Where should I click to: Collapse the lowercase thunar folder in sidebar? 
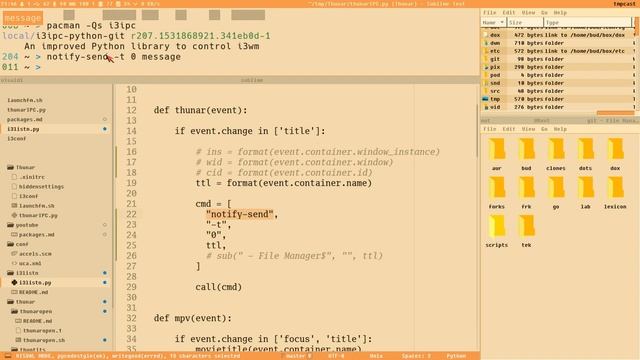click(x=11, y=302)
